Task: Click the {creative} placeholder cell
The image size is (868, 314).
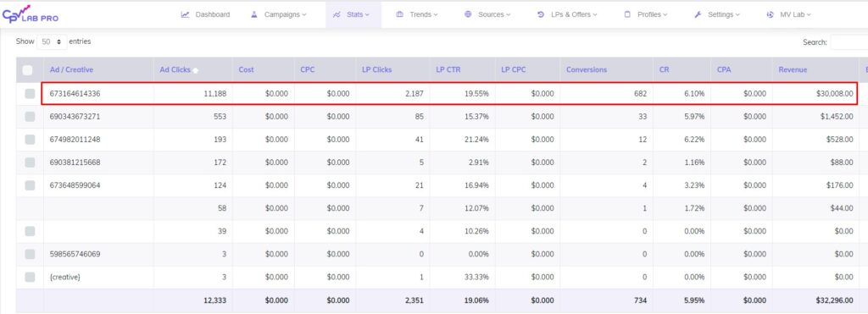Action: [64, 277]
